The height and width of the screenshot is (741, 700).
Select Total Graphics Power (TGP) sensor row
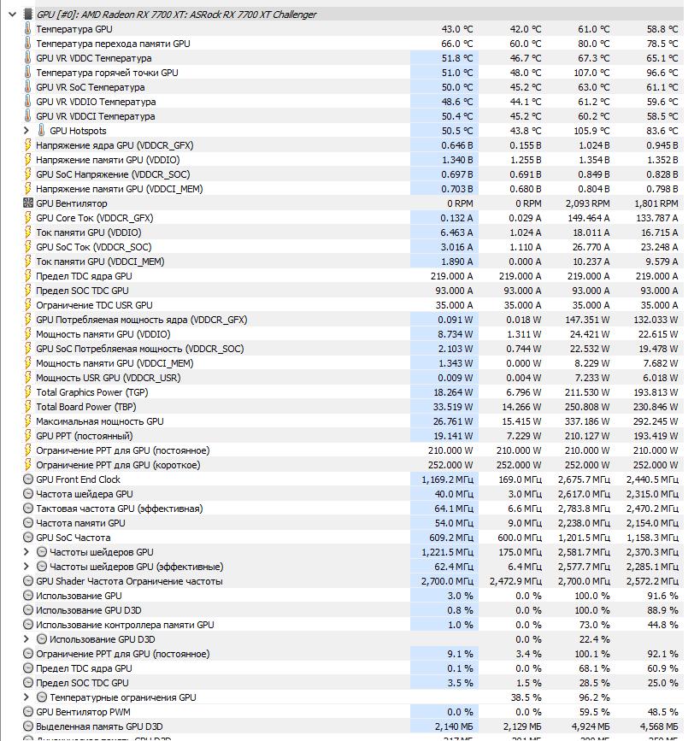pos(352,392)
